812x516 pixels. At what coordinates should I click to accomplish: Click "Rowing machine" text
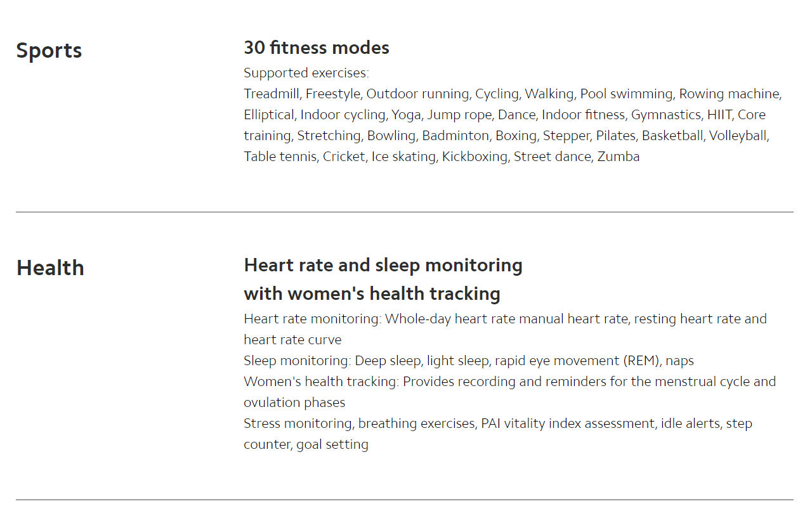click(x=730, y=94)
